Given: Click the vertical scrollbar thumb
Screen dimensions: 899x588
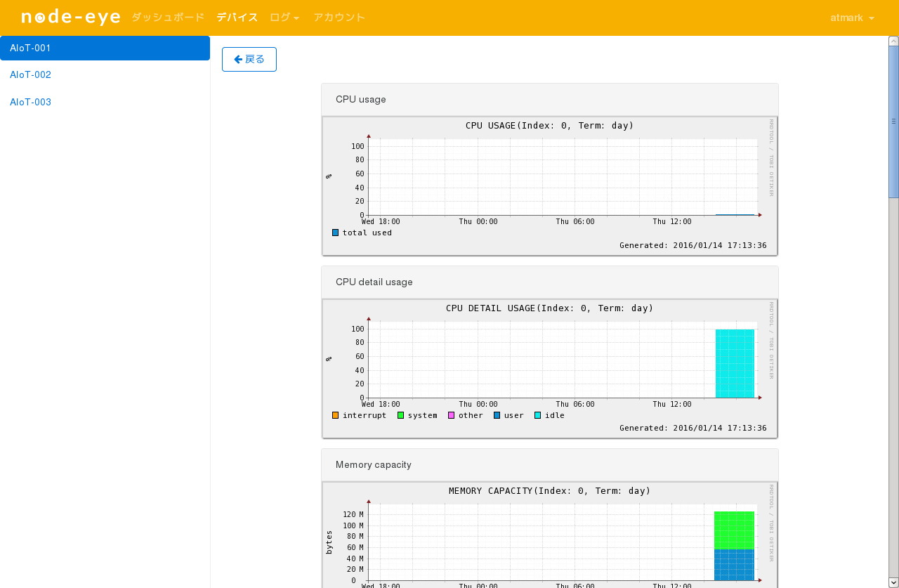Looking at the screenshot, I should 893,122.
